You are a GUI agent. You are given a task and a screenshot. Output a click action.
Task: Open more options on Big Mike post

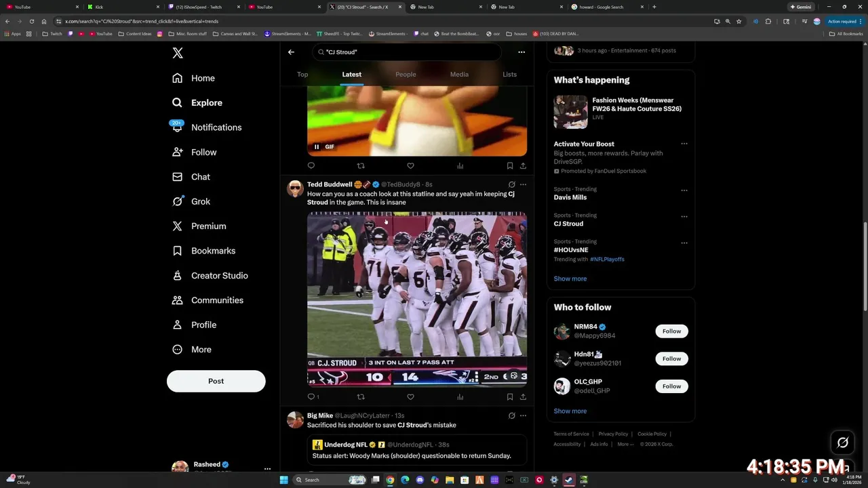(523, 415)
